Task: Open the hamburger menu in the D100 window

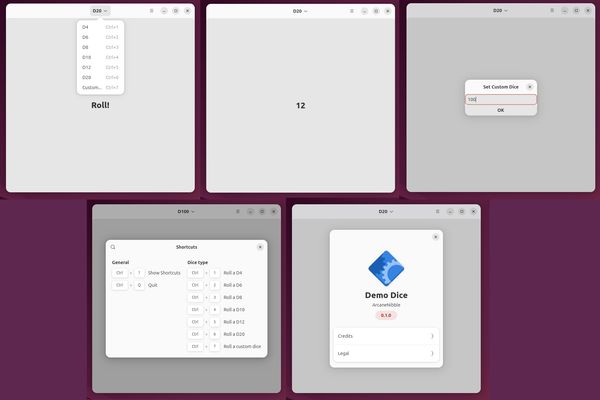Action: (x=238, y=211)
